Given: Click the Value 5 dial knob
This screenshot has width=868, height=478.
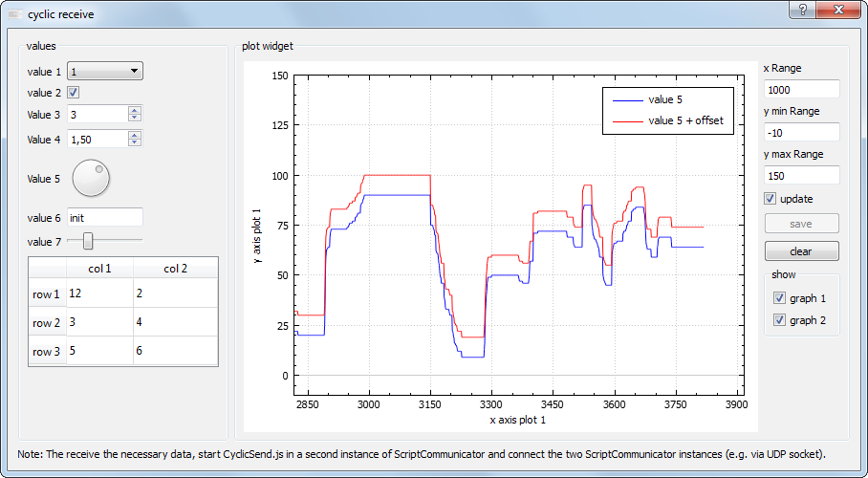Looking at the screenshot, I should point(92,179).
